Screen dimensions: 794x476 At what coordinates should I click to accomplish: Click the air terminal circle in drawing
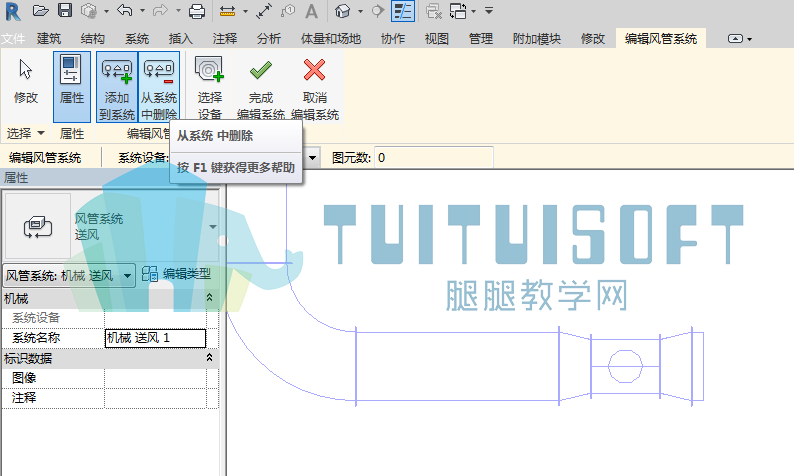(x=625, y=366)
